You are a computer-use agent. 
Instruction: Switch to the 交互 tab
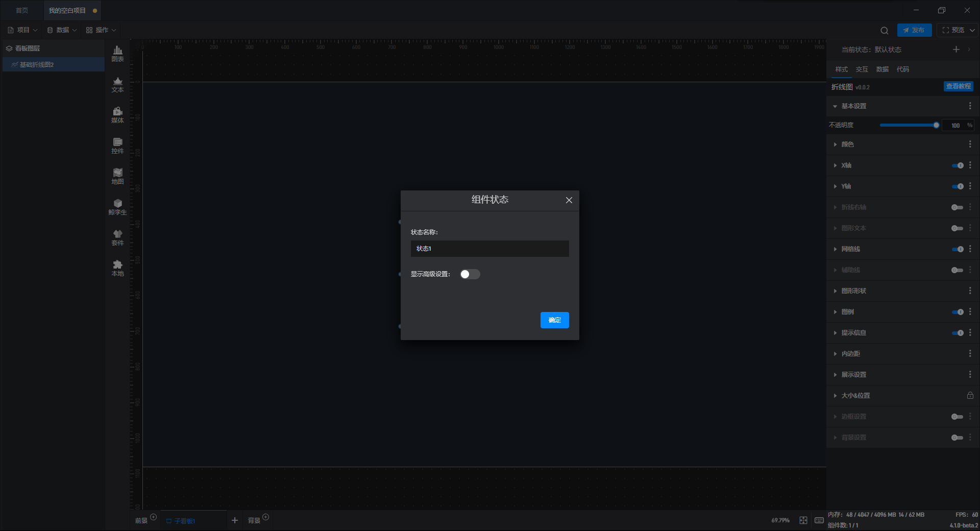(x=862, y=69)
